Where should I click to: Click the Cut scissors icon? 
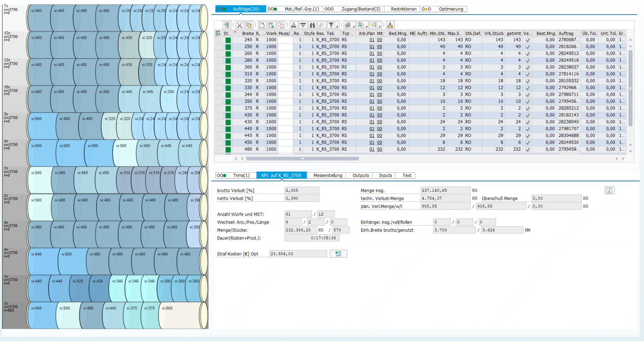tap(239, 25)
